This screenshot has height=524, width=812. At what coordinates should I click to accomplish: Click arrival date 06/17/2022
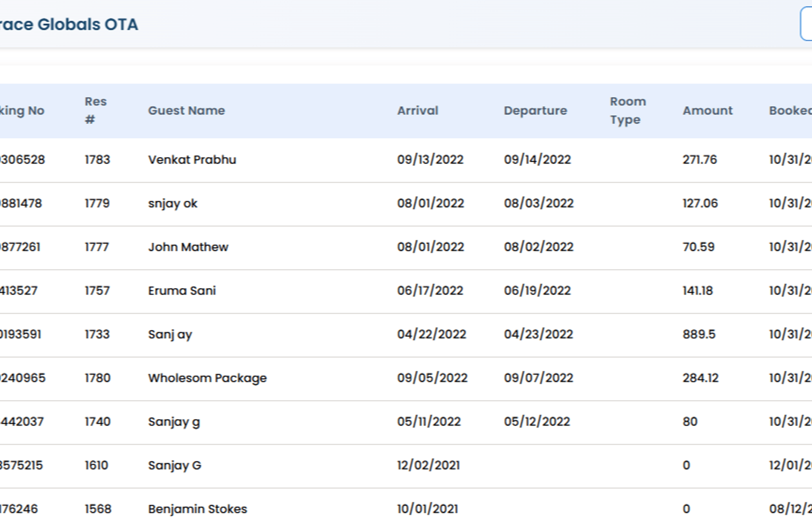point(430,290)
